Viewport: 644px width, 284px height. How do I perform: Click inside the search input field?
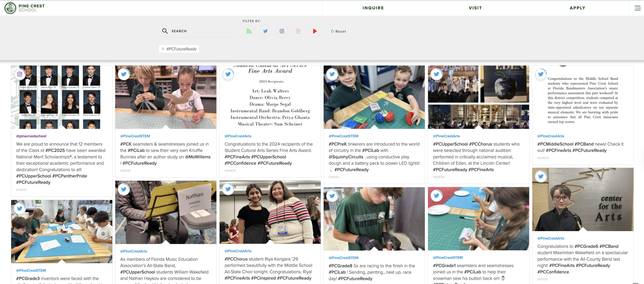point(198,31)
